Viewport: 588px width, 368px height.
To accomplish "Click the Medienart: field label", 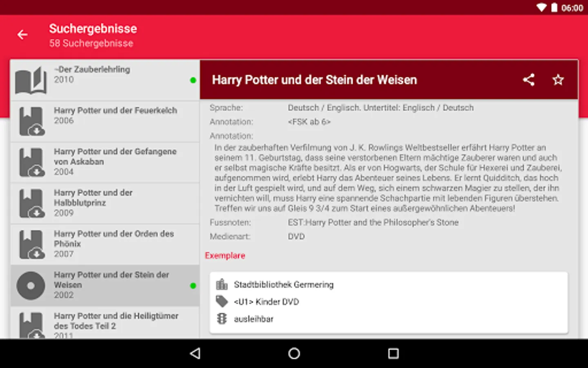I will (x=230, y=236).
